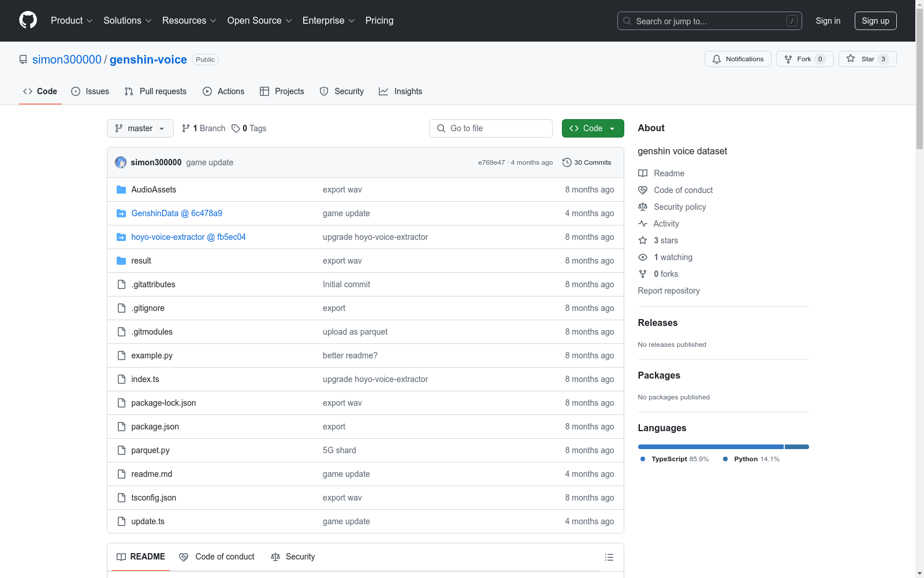Click simon300000 avatar in commit bar
Screen dimensions: 924x578
(x=121, y=162)
